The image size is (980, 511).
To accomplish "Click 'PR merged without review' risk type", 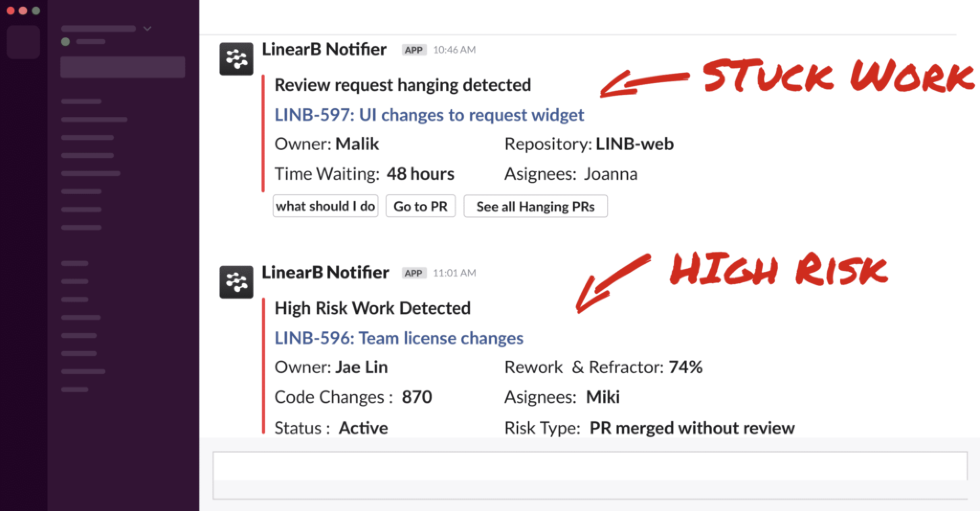I will (692, 428).
